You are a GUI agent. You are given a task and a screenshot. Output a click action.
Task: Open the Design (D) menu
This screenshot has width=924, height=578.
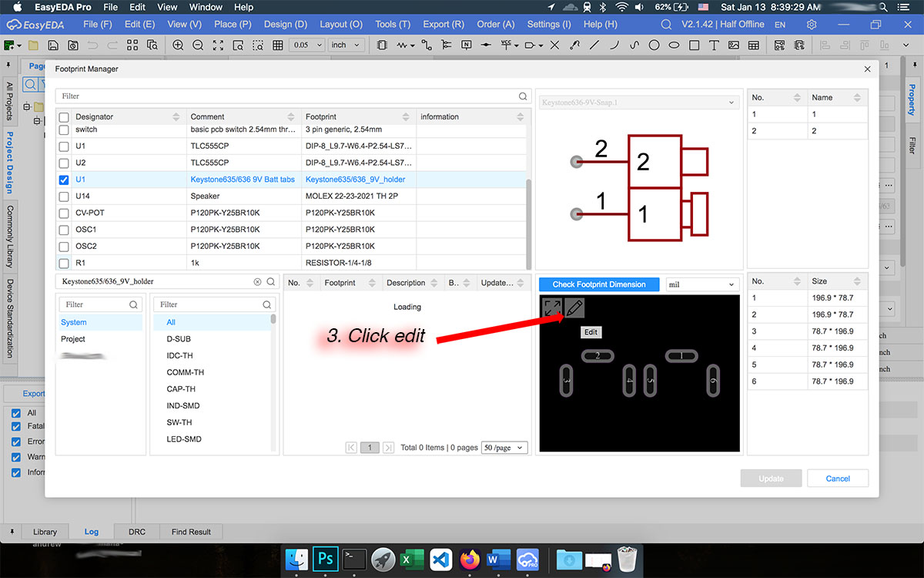tap(285, 25)
